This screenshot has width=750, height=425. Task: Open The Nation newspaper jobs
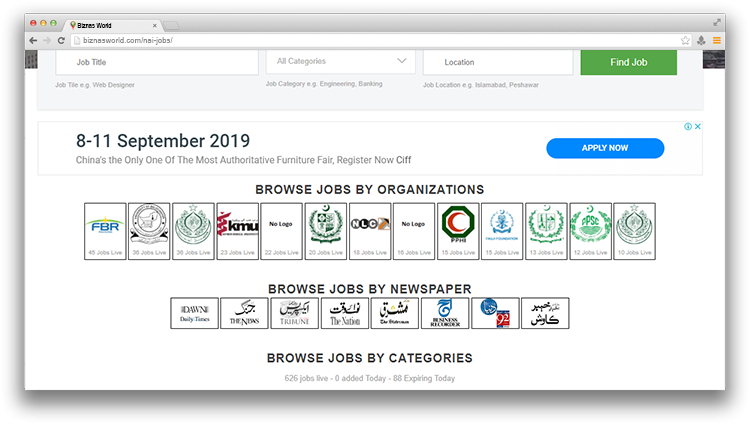pyautogui.click(x=345, y=313)
